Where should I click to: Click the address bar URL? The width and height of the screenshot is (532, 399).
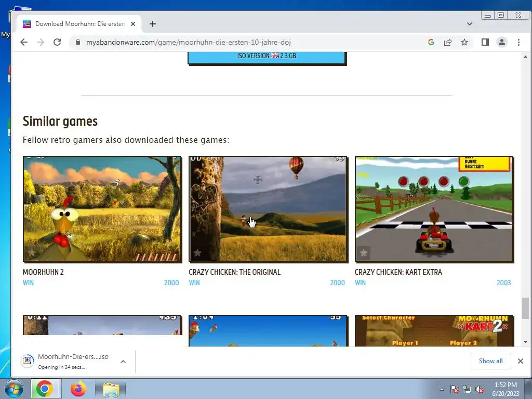click(188, 42)
